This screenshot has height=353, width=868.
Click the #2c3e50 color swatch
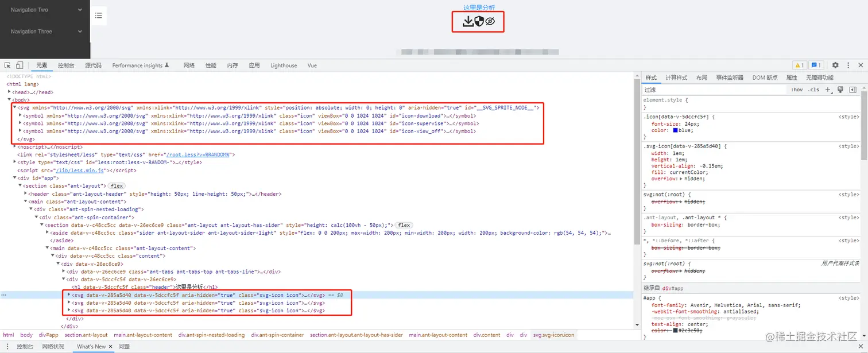point(676,331)
